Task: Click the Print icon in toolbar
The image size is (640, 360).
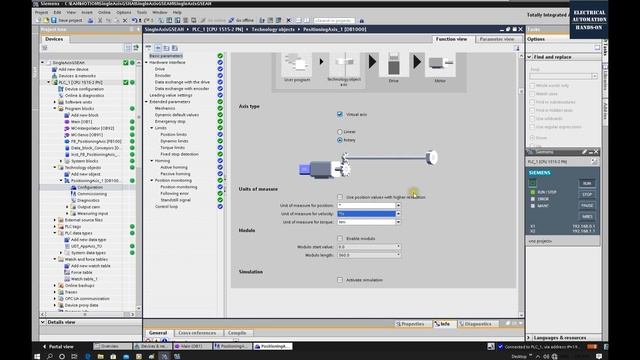Action: click(91, 20)
